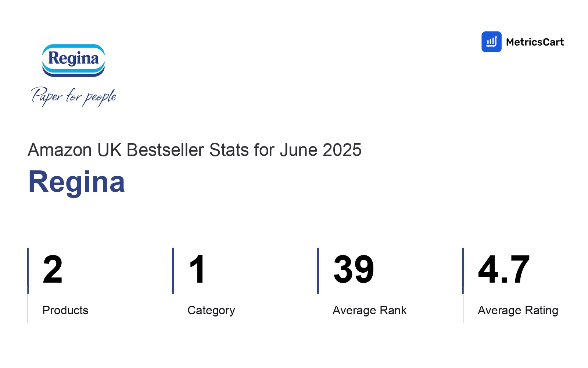The width and height of the screenshot is (588, 368).
Task: Click the word Regina inside the logo
Action: click(x=73, y=59)
